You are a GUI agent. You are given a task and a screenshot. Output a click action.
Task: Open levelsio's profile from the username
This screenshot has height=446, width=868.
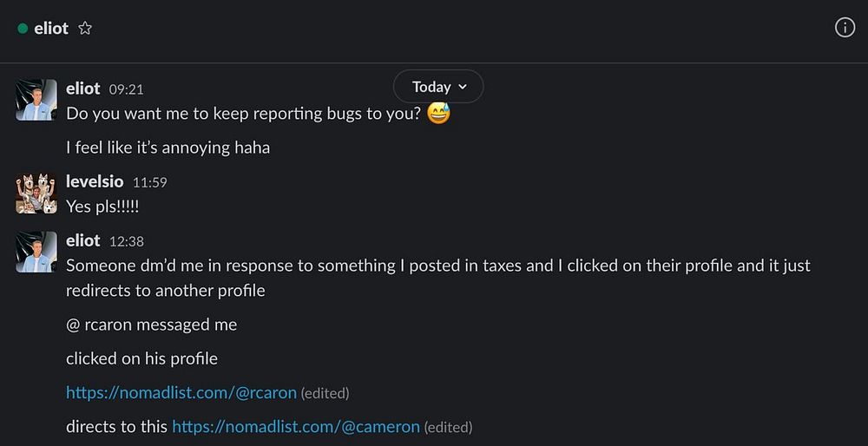tap(95, 181)
